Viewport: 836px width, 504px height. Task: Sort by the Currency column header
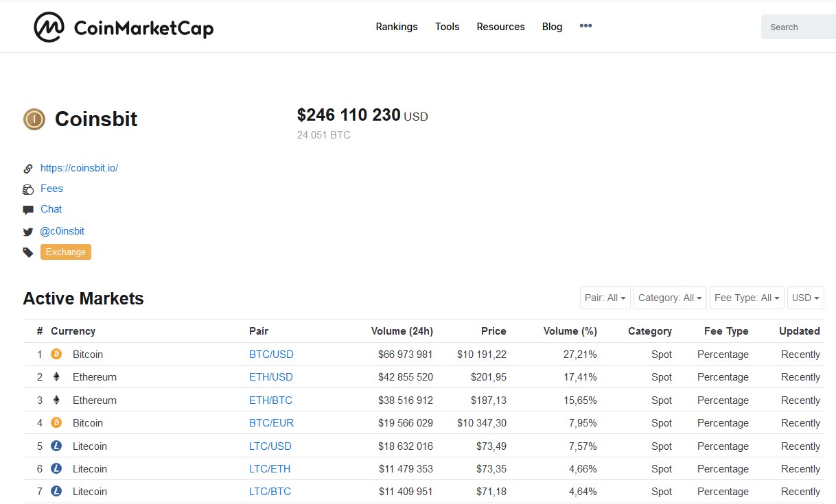click(73, 331)
